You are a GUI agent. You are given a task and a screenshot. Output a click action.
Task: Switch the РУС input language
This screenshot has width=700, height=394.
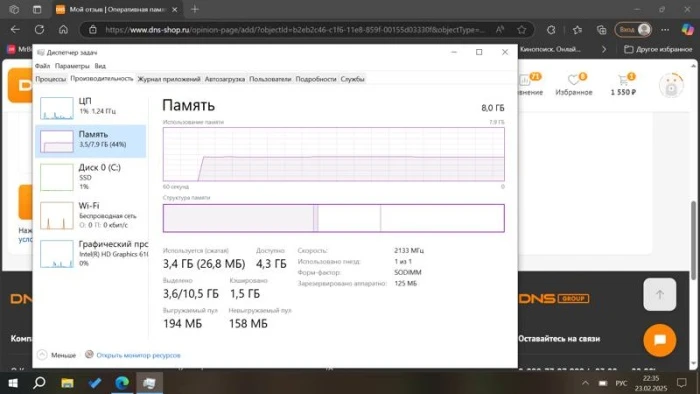(621, 383)
